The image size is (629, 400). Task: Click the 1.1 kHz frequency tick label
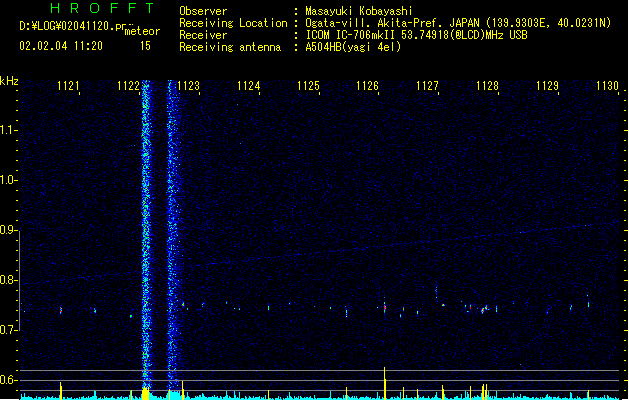[x=8, y=130]
